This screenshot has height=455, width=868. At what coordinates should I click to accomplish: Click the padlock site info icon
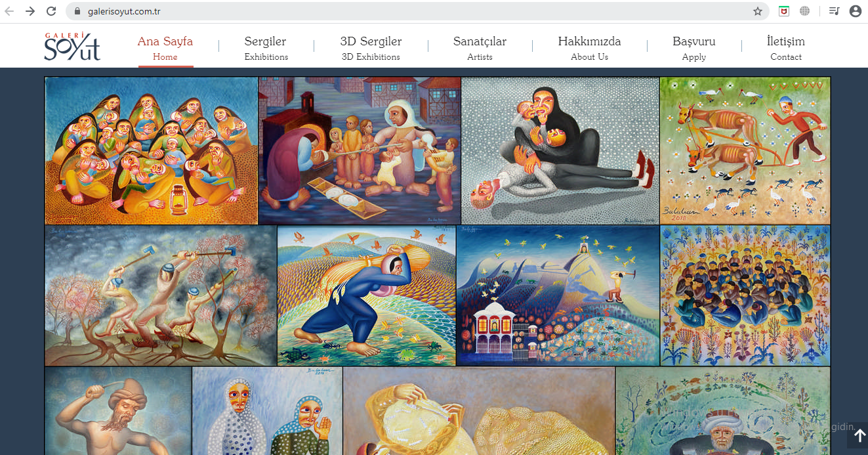(x=77, y=11)
